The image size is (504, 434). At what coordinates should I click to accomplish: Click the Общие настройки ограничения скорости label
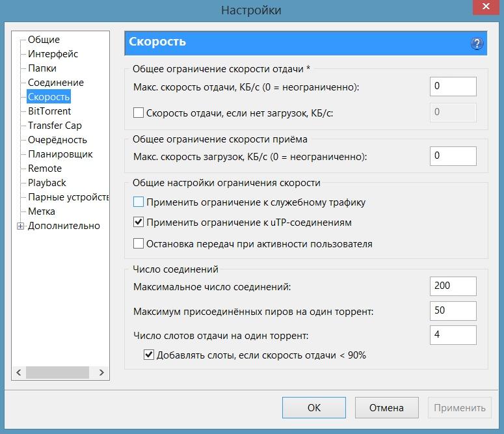tap(226, 183)
